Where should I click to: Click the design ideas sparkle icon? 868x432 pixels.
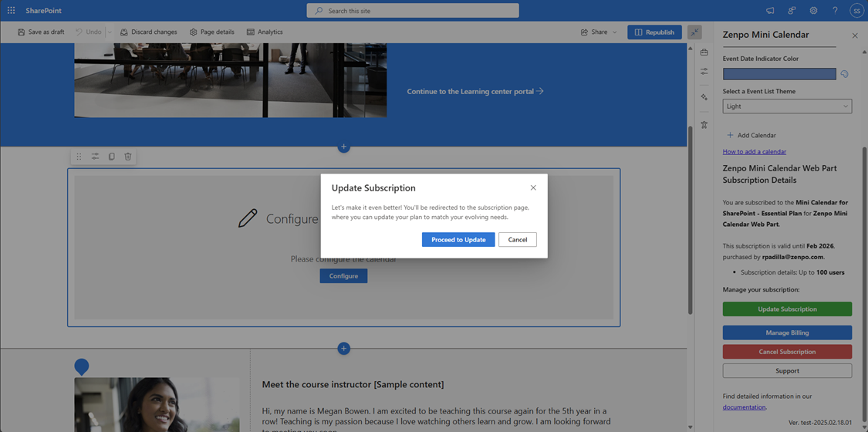click(704, 97)
